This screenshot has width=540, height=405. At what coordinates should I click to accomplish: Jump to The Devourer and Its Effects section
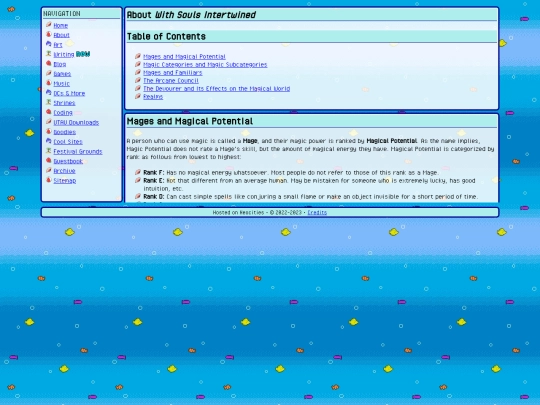(x=217, y=89)
